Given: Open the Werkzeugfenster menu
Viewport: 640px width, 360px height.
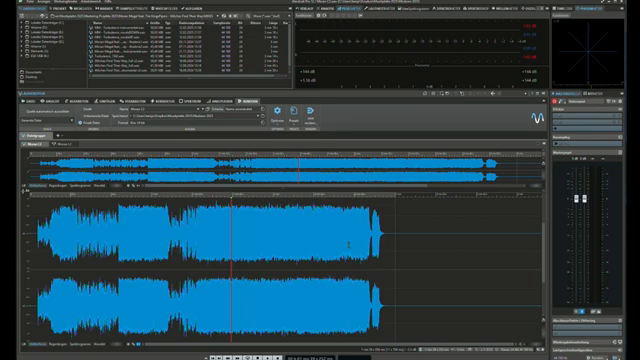Looking at the screenshot, I should pyautogui.click(x=65, y=2).
